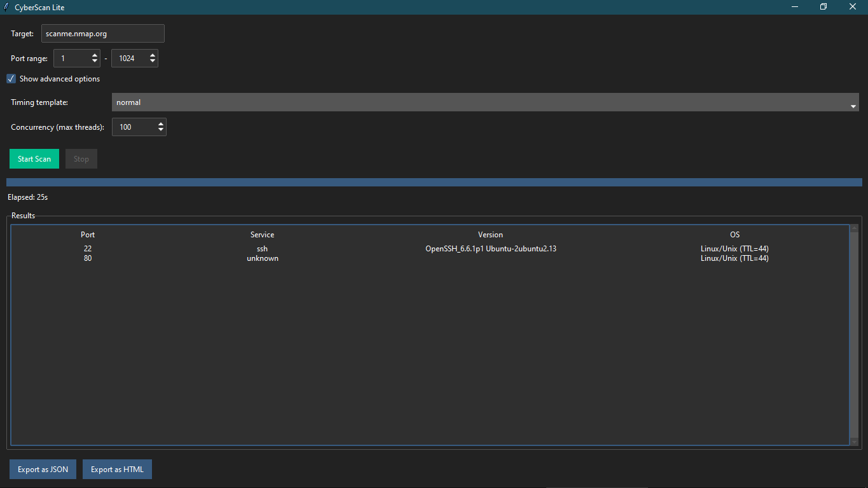Click the Timing template: label

point(39,102)
